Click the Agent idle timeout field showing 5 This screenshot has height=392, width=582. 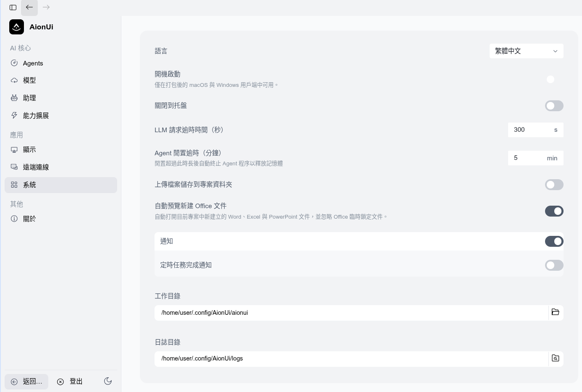tap(536, 158)
